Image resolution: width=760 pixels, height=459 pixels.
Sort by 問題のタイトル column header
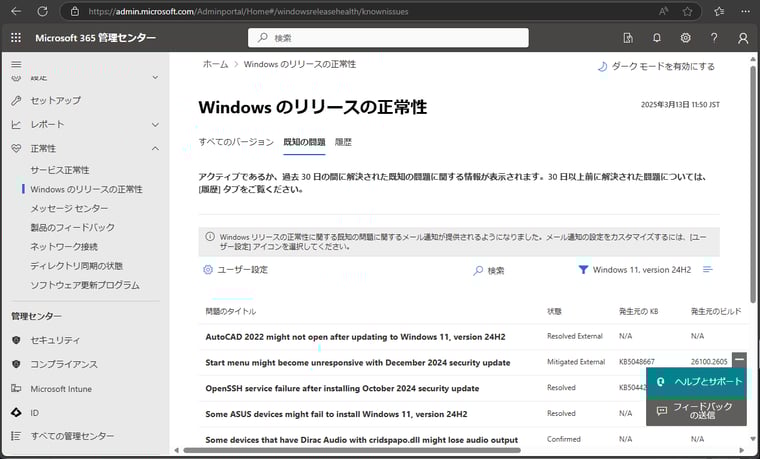click(231, 311)
